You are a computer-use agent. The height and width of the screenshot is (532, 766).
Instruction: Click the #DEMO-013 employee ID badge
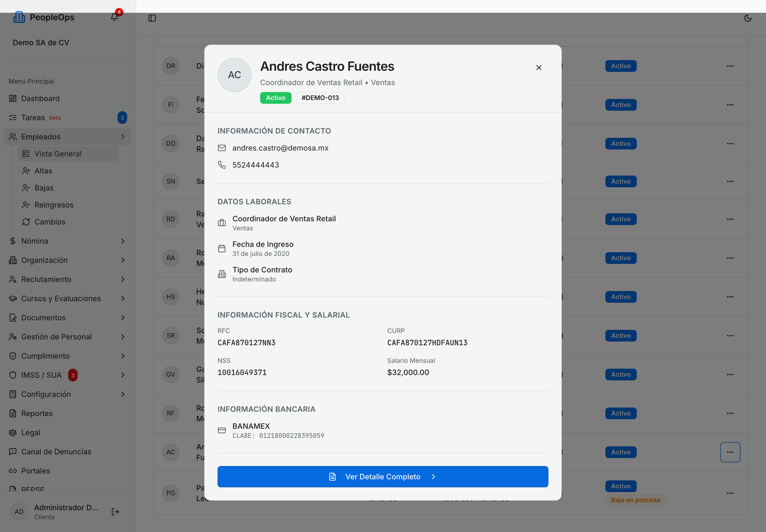point(320,98)
